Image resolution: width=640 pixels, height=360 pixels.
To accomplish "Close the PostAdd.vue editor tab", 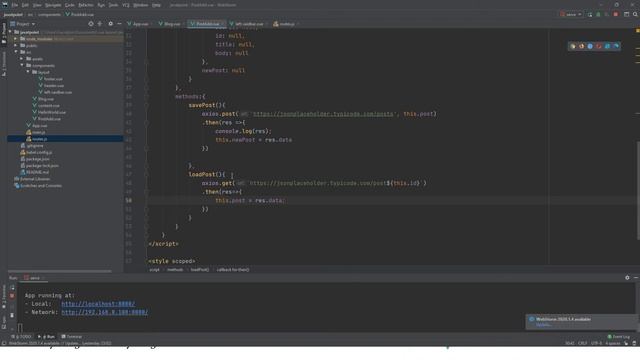I will [x=222, y=24].
